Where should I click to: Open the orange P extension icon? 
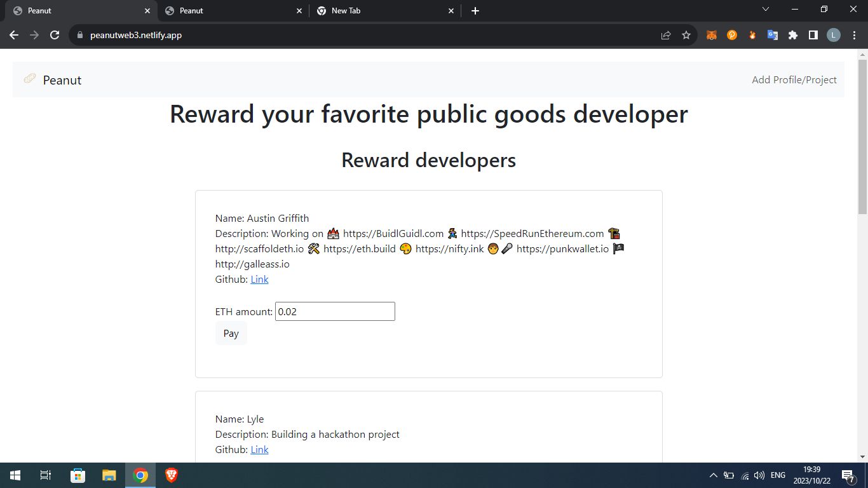tap(732, 35)
